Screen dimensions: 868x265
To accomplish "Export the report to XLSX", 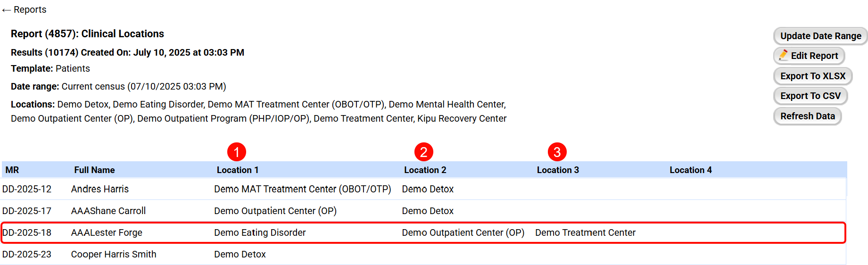I will (x=812, y=76).
